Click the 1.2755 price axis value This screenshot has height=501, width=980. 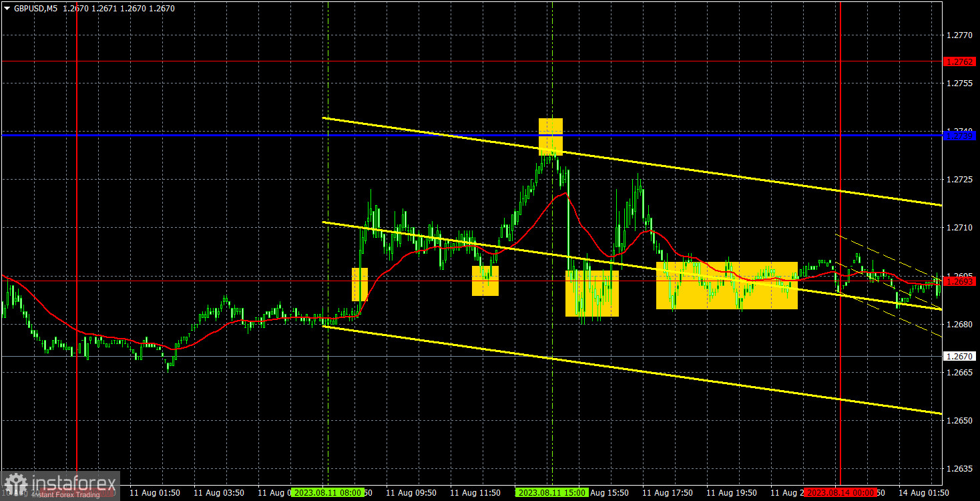(961, 83)
